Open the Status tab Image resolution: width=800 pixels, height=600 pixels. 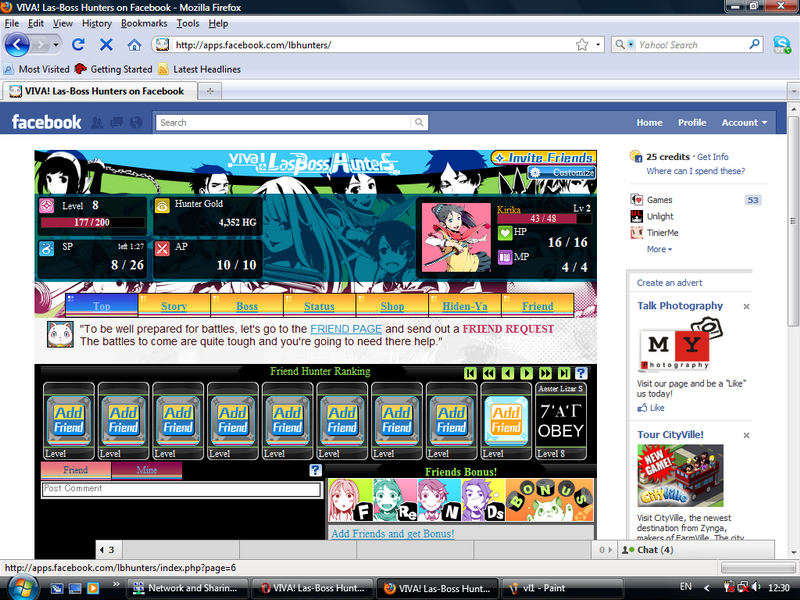(x=319, y=306)
